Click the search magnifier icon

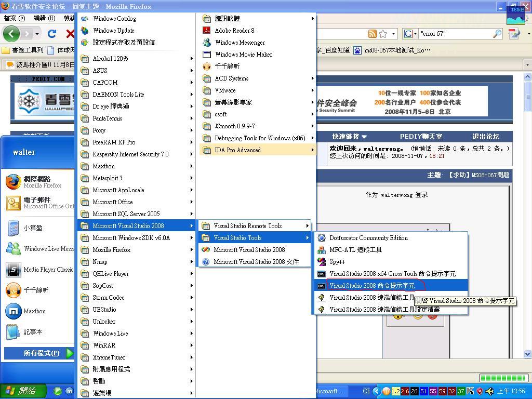497,34
